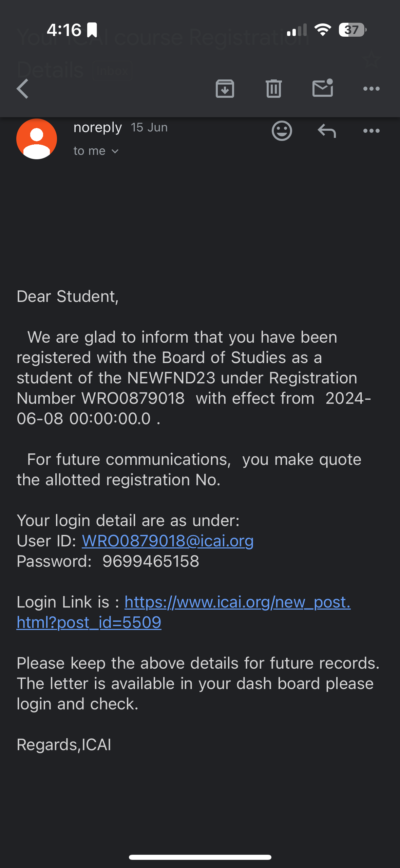Expand the 'to me' recipient details
400x868 pixels.
coord(96,151)
